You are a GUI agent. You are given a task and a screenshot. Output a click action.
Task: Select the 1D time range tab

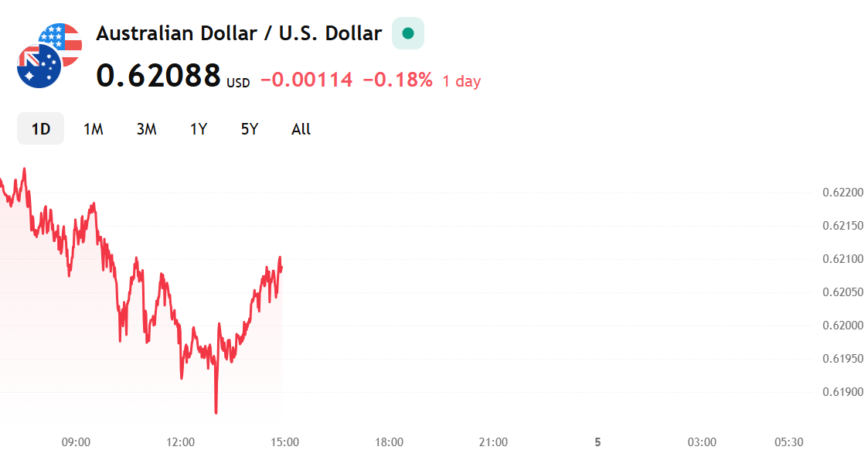(40, 128)
